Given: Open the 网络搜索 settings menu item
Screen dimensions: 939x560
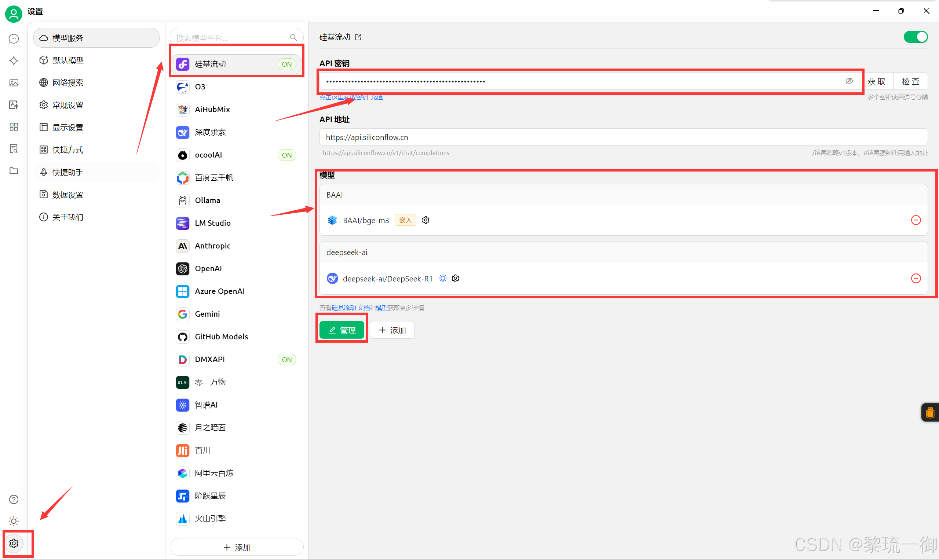Looking at the screenshot, I should (x=68, y=82).
